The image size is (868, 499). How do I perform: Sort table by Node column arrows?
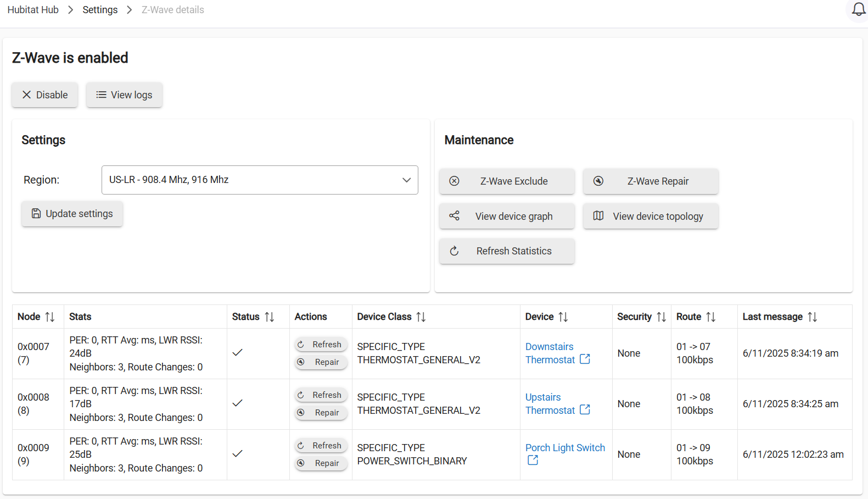click(x=50, y=317)
